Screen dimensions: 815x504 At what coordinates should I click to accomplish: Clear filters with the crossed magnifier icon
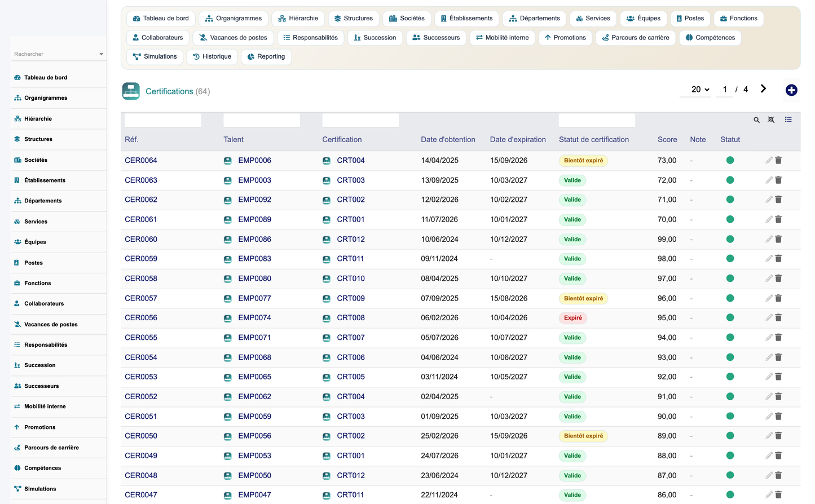[771, 120]
